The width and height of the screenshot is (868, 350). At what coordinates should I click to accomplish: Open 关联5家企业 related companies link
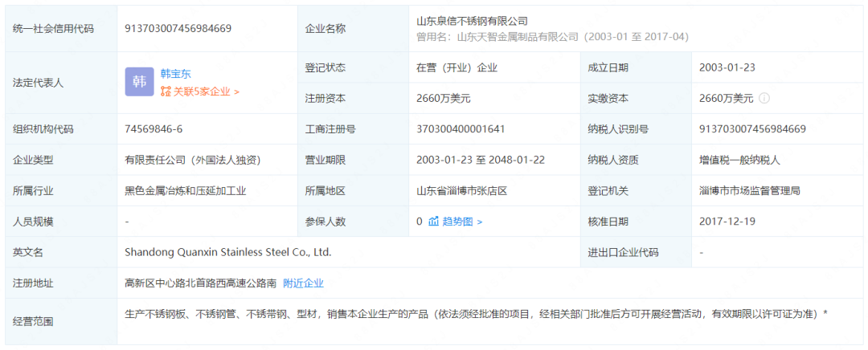point(206,92)
